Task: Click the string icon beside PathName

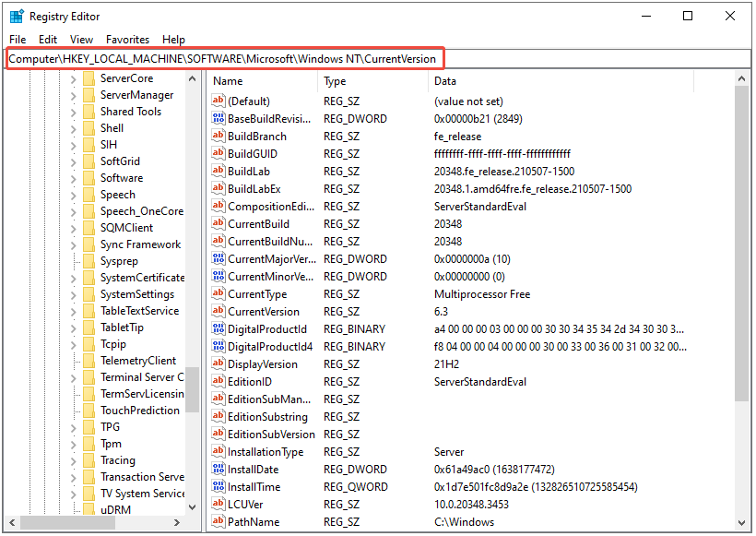Action: [x=219, y=522]
